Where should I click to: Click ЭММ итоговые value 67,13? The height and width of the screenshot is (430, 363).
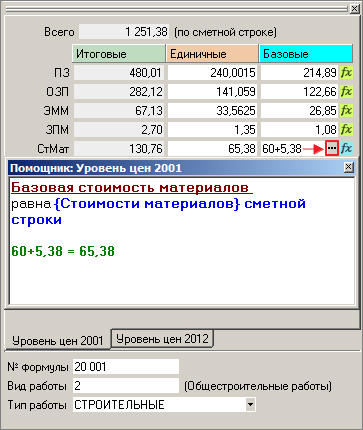[x=119, y=110]
